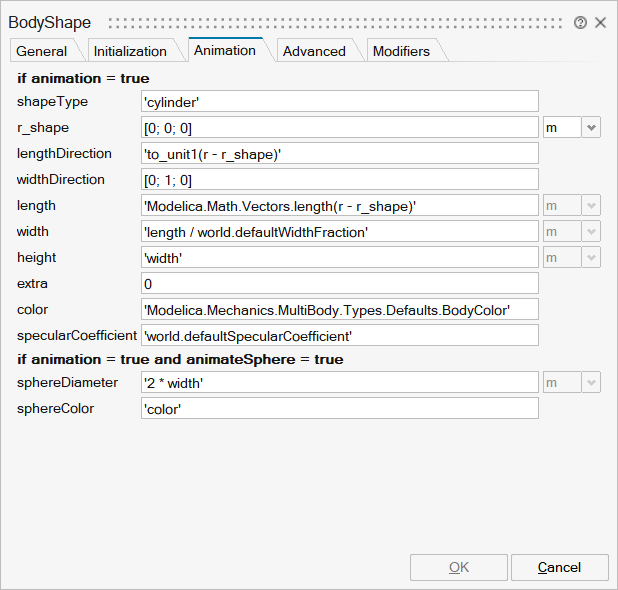618x590 pixels.
Task: Close the BodyShape dialog
Action: click(x=600, y=22)
